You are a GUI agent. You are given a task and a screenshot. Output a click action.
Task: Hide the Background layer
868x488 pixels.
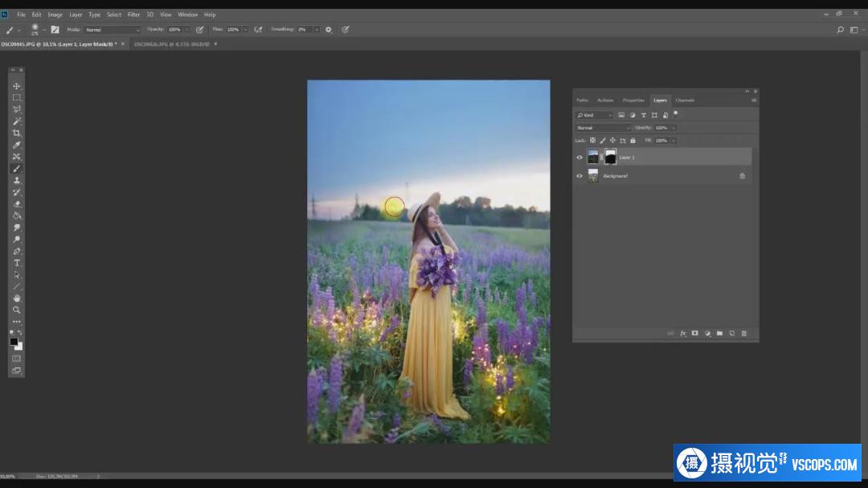579,176
